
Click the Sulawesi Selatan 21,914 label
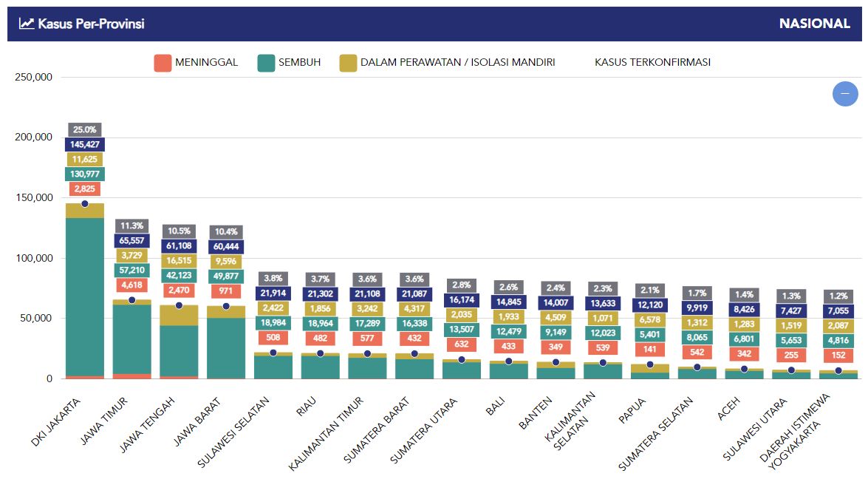coord(273,293)
